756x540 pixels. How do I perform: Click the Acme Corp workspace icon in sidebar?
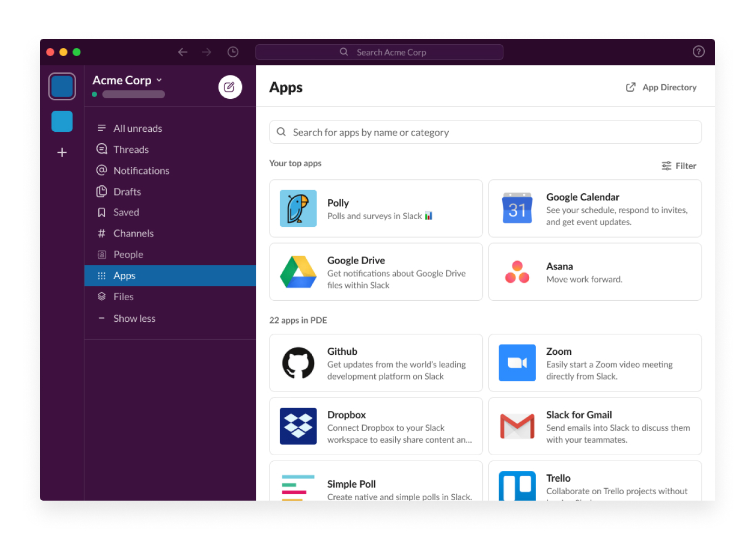[62, 86]
